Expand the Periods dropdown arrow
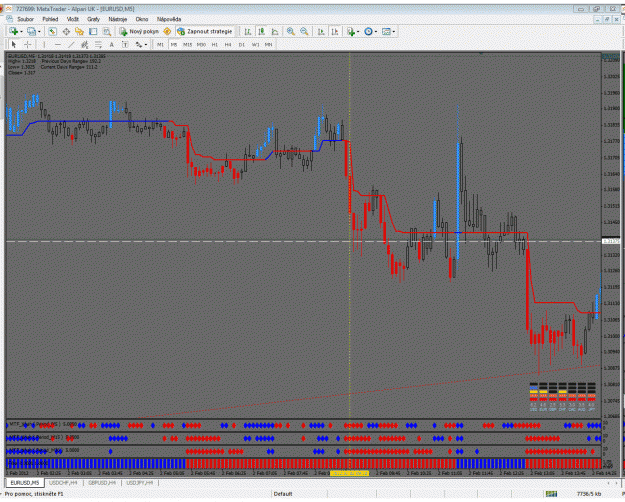 376,32
